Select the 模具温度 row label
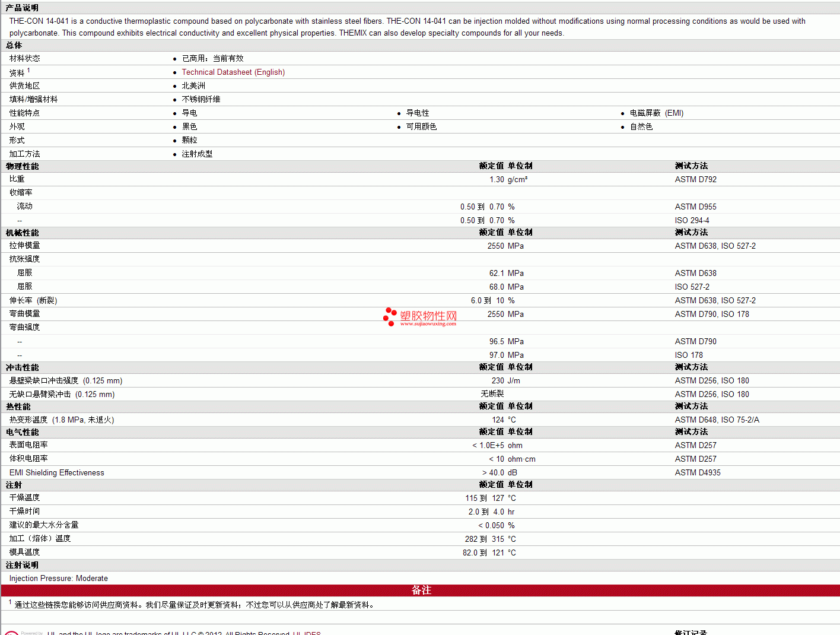Image resolution: width=840 pixels, height=635 pixels. 25,552
